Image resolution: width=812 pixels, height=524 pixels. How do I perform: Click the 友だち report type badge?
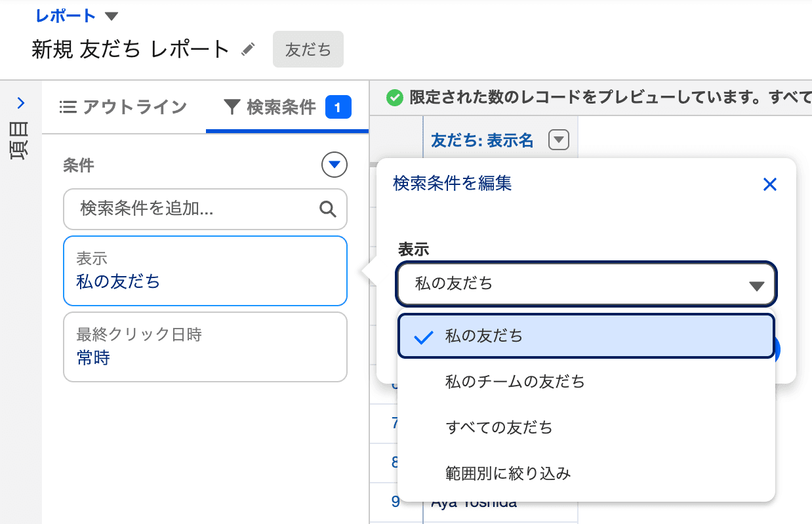click(308, 49)
